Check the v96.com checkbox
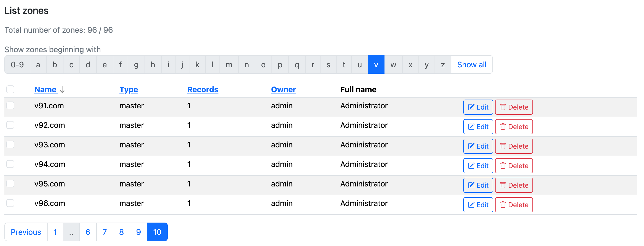This screenshot has width=644, height=246. [10, 203]
